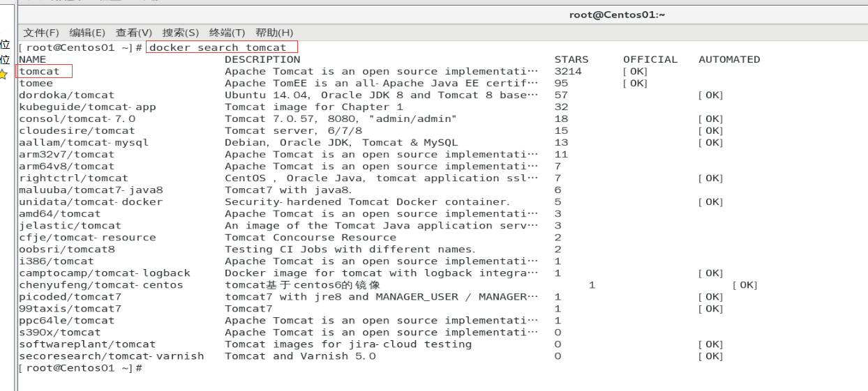The image size is (868, 391).
Task: Click 'ppc64le/tomcat' entry
Action: coord(67,320)
